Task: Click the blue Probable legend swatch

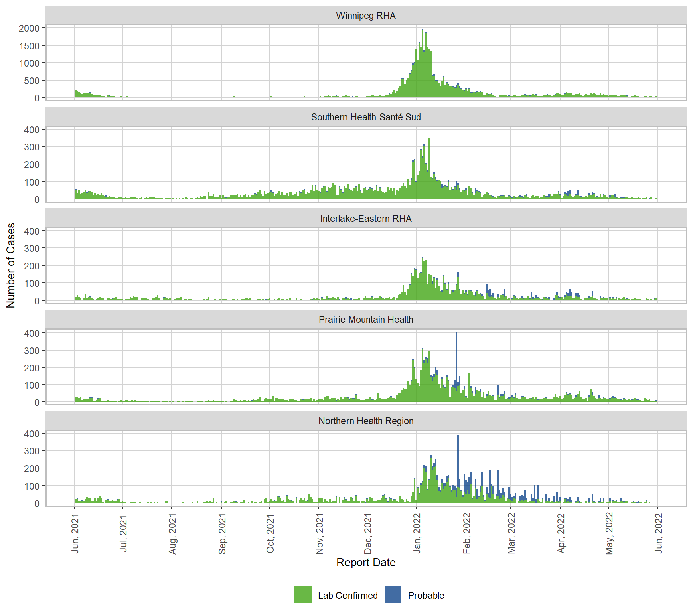Action: [x=393, y=595]
